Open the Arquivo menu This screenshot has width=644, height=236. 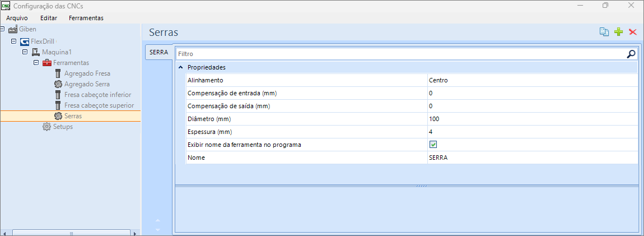17,17
